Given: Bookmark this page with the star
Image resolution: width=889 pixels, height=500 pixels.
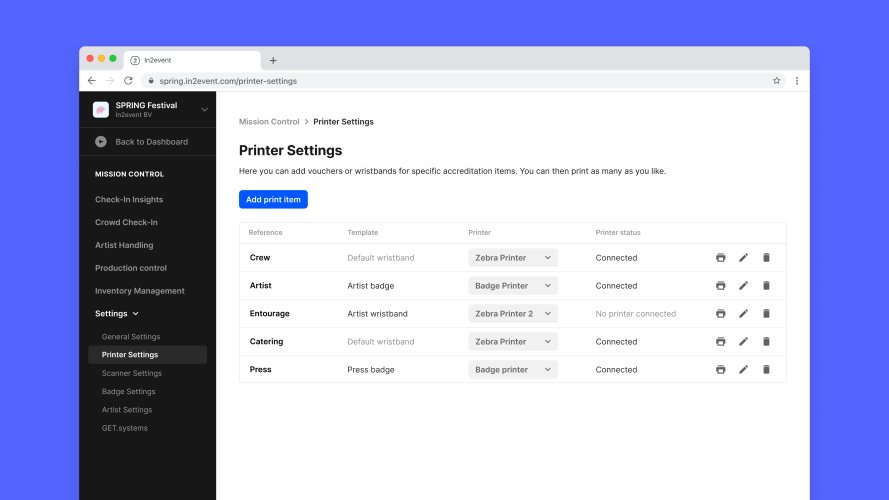Looking at the screenshot, I should pos(777,80).
